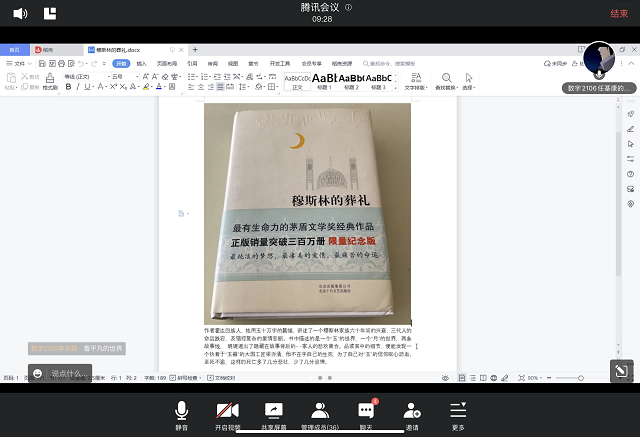Apply the 正文 style

pyautogui.click(x=297, y=82)
